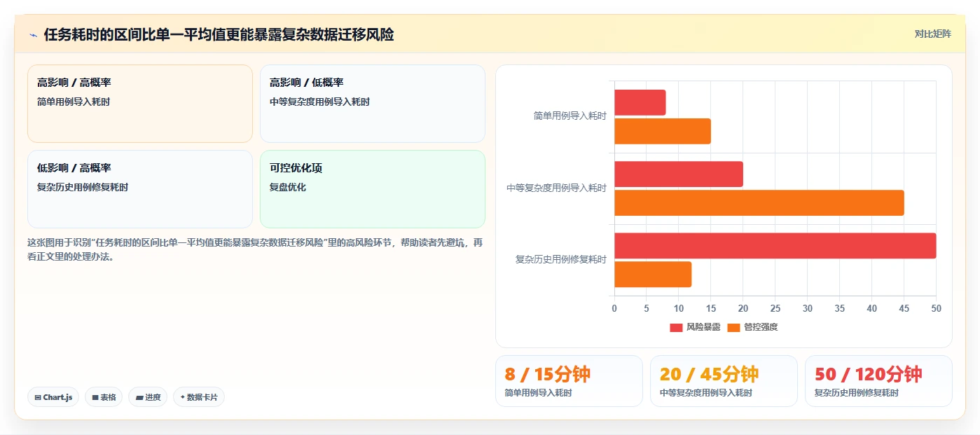This screenshot has height=435, width=980.
Task: Click the orange bar for 中等复杂度用例导入耗时
Action: (x=759, y=202)
